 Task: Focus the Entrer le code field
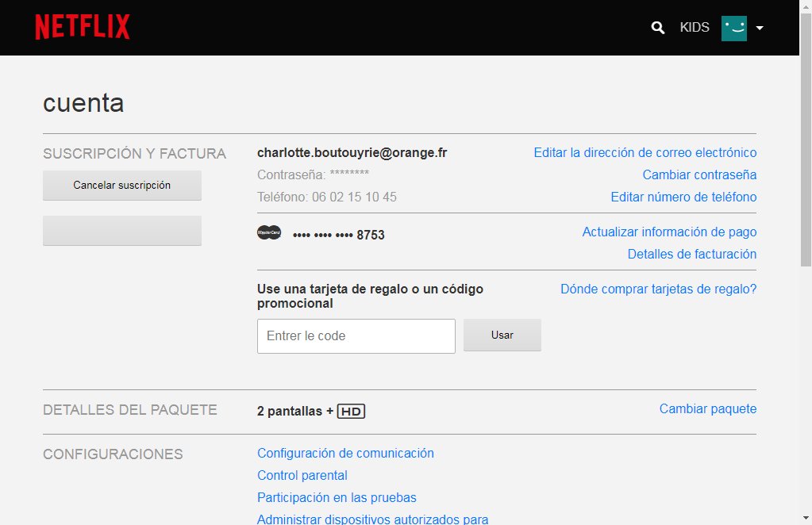pos(356,336)
